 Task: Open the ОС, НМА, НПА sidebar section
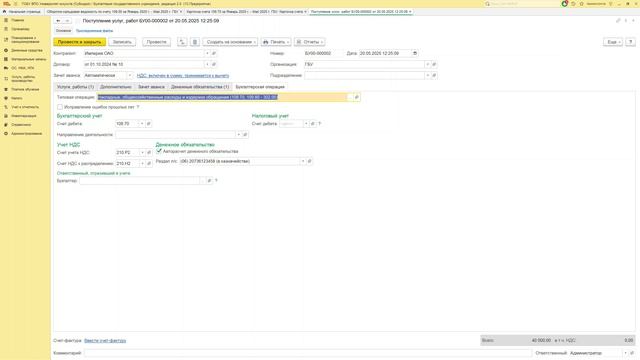tap(23, 68)
